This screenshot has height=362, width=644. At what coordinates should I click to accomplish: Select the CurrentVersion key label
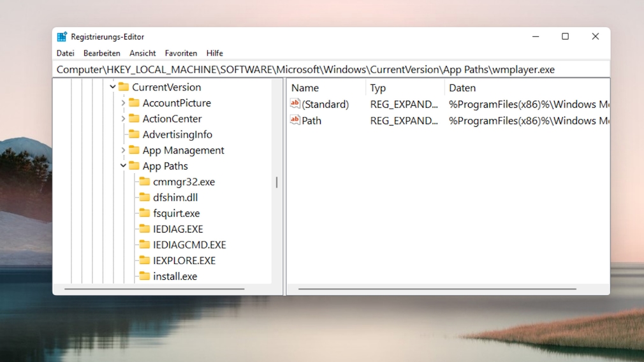click(166, 87)
